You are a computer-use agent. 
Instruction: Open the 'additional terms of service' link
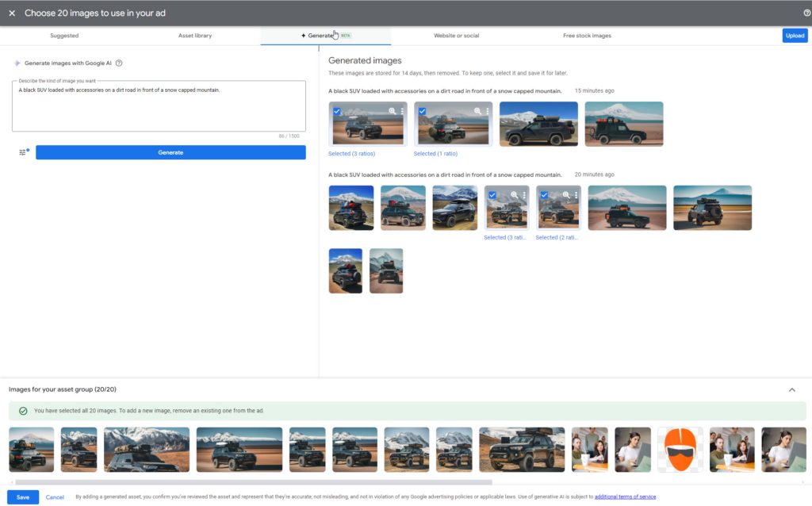625,496
